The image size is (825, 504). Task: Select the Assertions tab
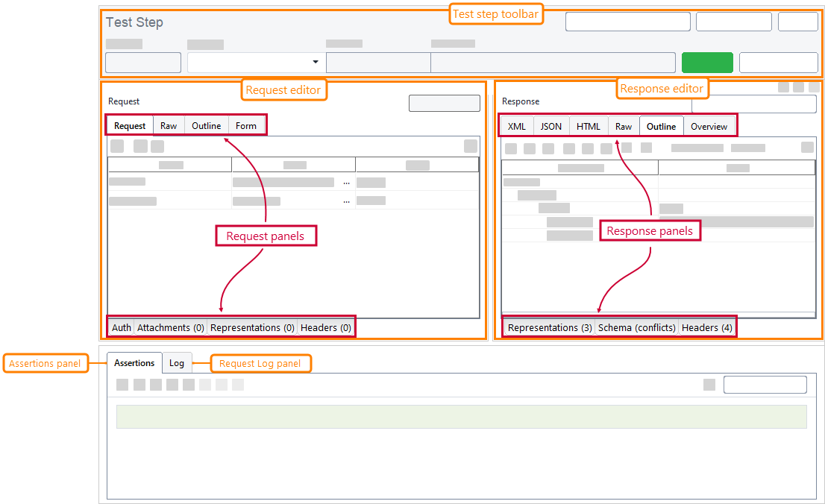click(134, 362)
